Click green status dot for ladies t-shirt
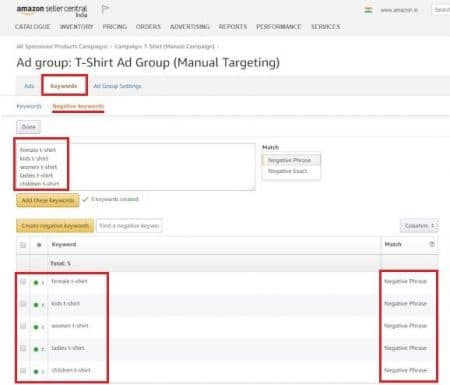450x385 pixels. point(36,349)
